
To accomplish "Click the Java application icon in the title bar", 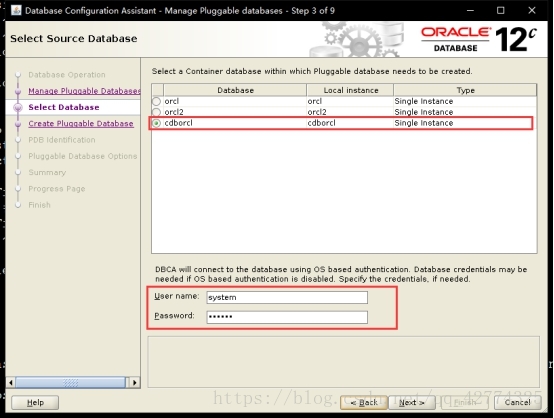I will coord(16,10).
